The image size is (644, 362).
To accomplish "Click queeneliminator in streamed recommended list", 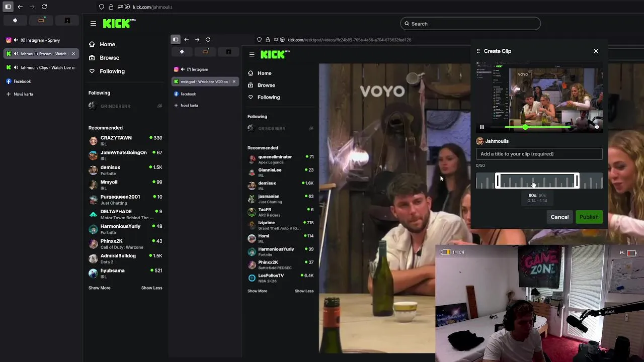I will click(x=280, y=159).
